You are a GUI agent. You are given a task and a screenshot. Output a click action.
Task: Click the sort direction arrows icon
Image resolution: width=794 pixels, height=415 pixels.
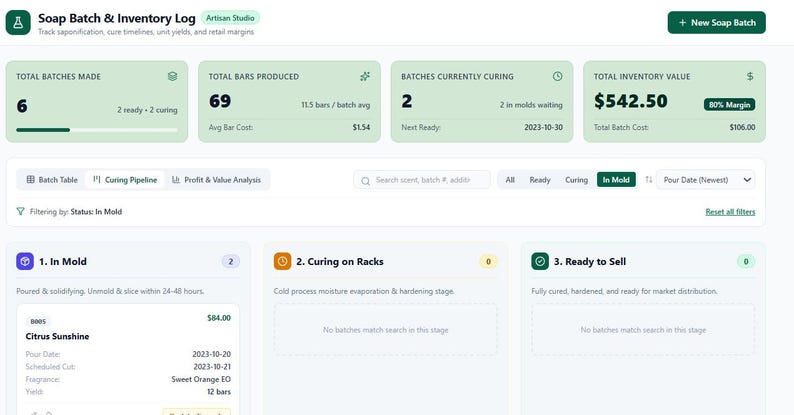click(x=648, y=180)
